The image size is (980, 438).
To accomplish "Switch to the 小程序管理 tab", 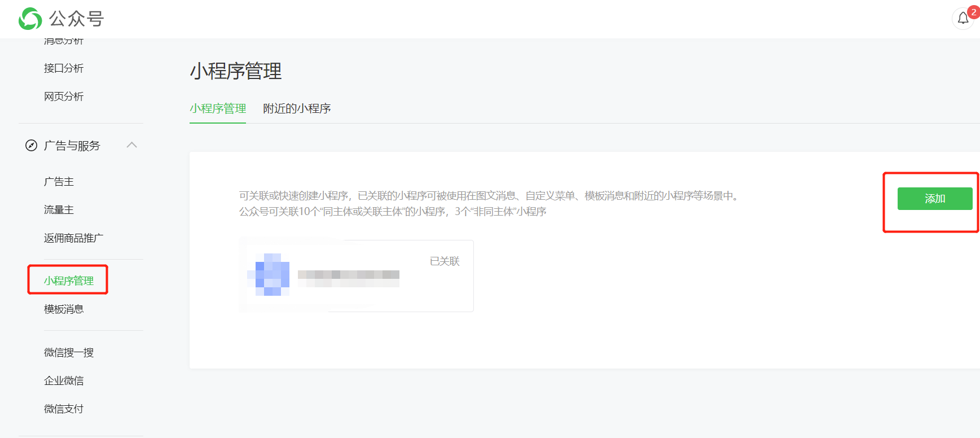I will (x=218, y=108).
